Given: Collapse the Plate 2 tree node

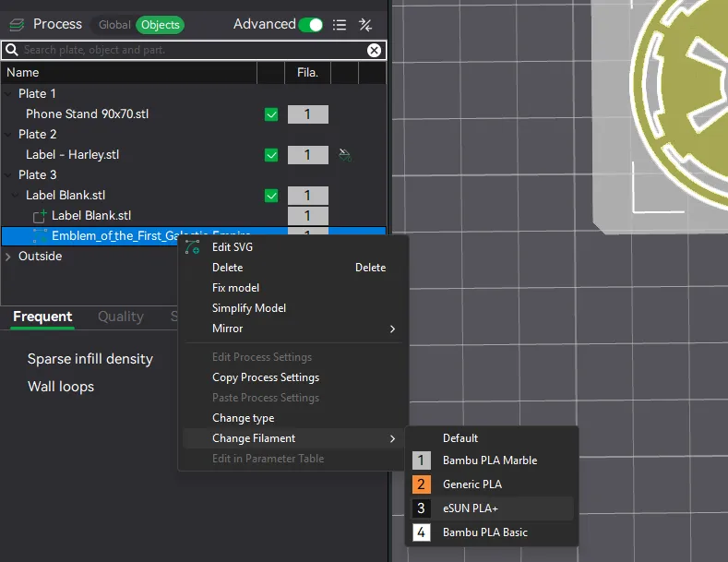Looking at the screenshot, I should 8,134.
